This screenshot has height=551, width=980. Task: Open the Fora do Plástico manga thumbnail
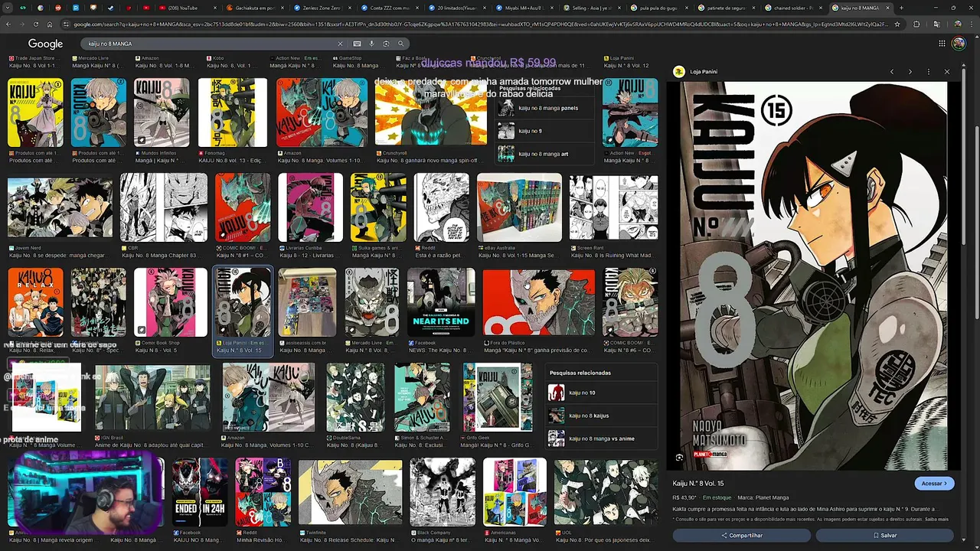coord(539,303)
